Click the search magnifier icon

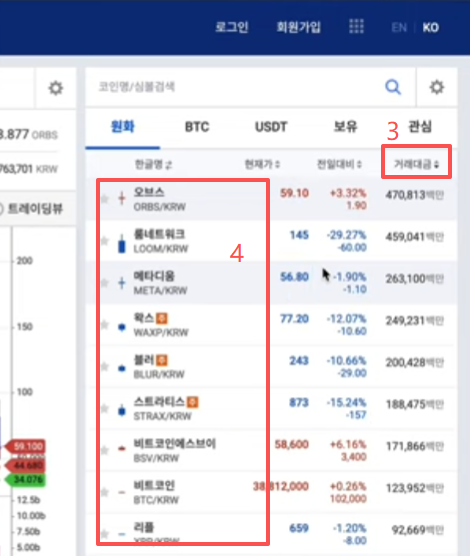pyautogui.click(x=393, y=87)
